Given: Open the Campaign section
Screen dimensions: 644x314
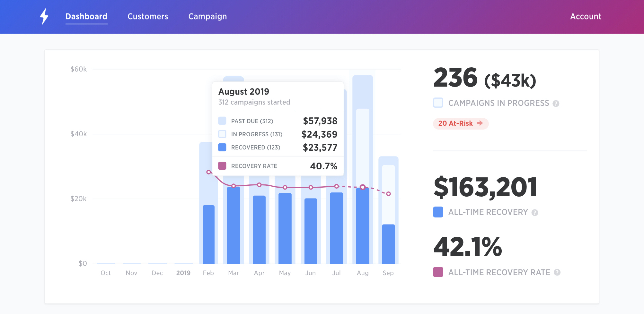Looking at the screenshot, I should pyautogui.click(x=207, y=16).
